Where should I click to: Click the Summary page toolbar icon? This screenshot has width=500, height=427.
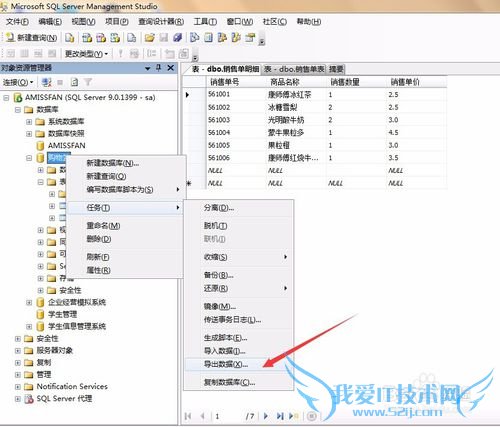click(208, 38)
